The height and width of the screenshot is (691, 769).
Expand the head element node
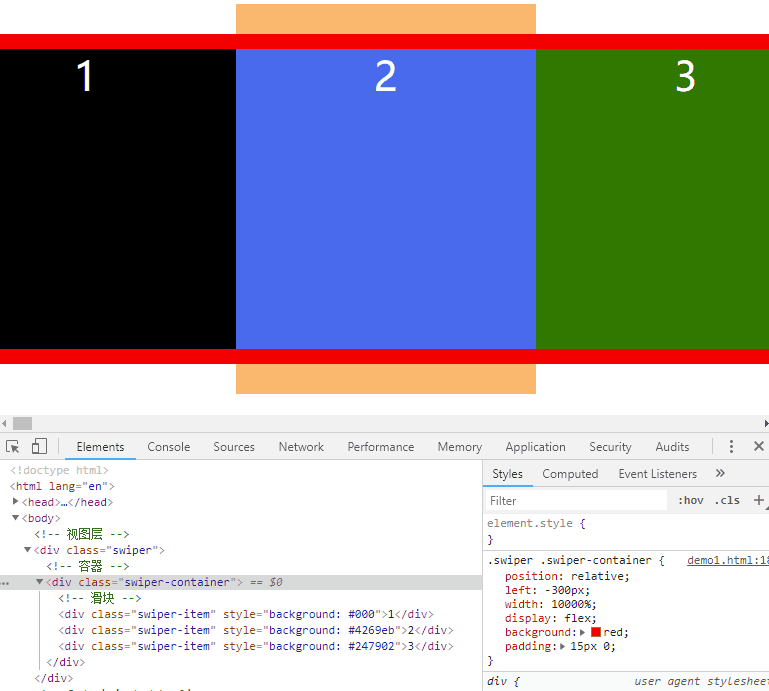pos(16,502)
